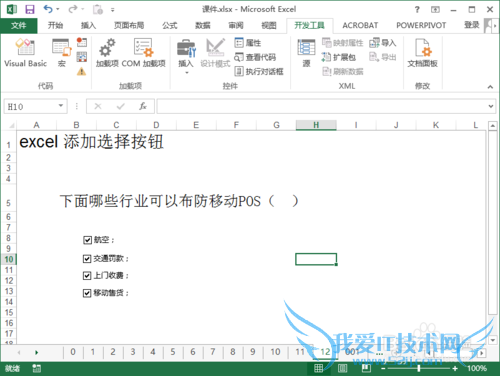Viewport: 500px width, 376px height.
Task: Select row 10 header
Action: pyautogui.click(x=8, y=259)
